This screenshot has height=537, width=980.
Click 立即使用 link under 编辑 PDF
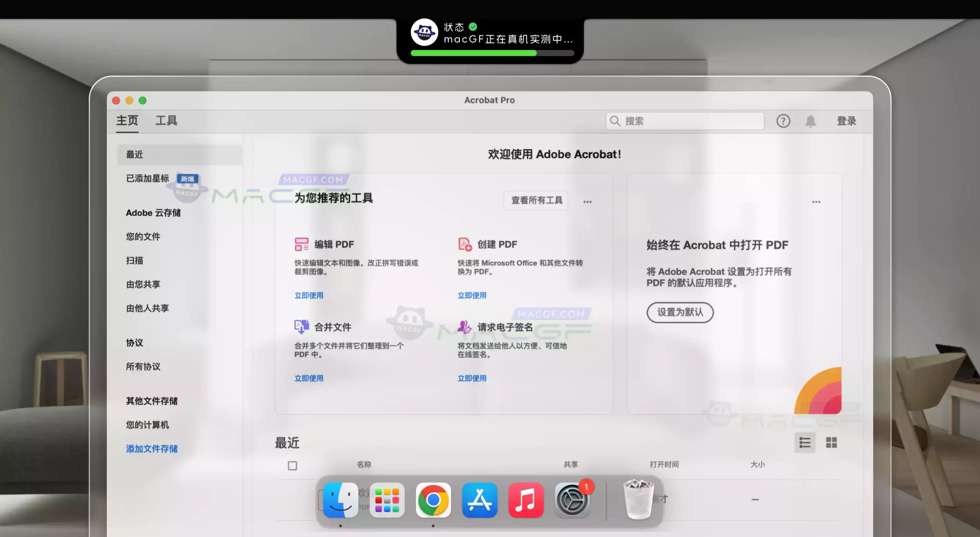309,295
